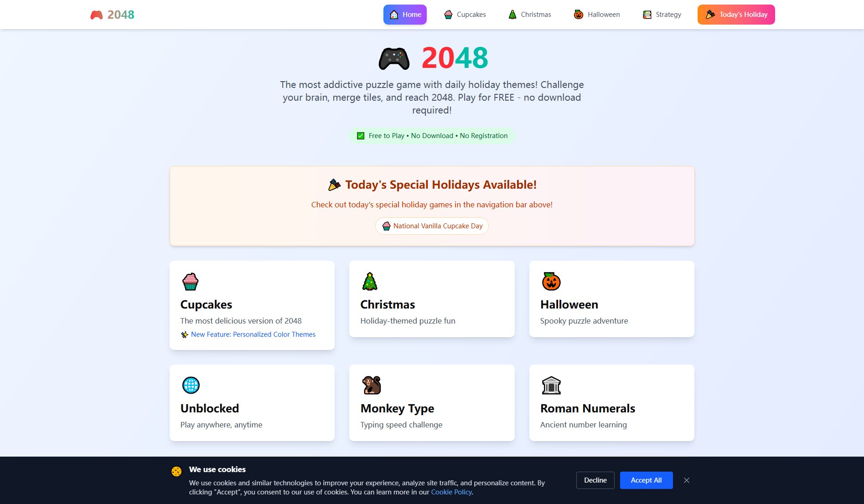
Task: Open Christmas page from top navigation
Action: 529,15
